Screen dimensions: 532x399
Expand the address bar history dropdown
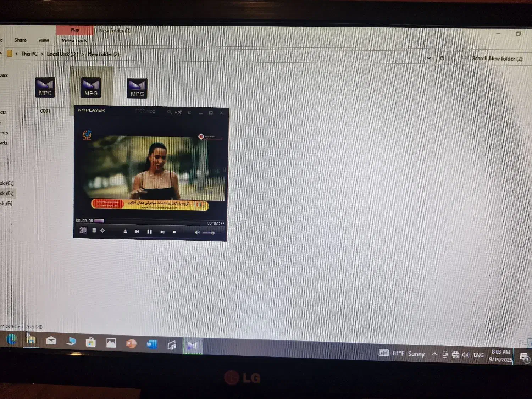pos(429,58)
